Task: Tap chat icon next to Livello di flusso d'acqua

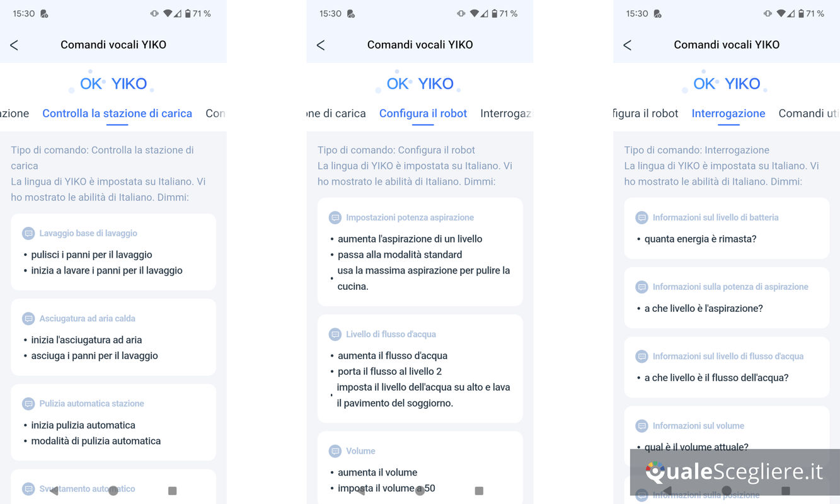Action: point(335,334)
